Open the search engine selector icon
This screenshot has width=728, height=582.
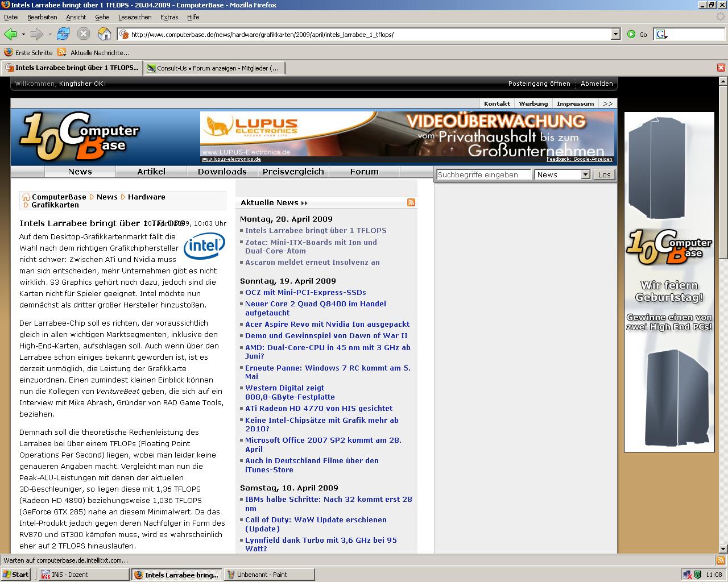(x=661, y=35)
